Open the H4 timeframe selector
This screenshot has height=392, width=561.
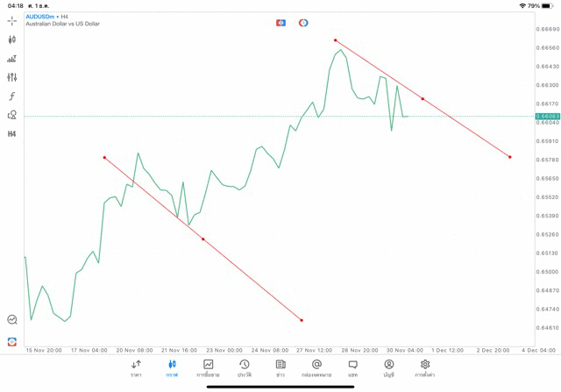[x=12, y=134]
